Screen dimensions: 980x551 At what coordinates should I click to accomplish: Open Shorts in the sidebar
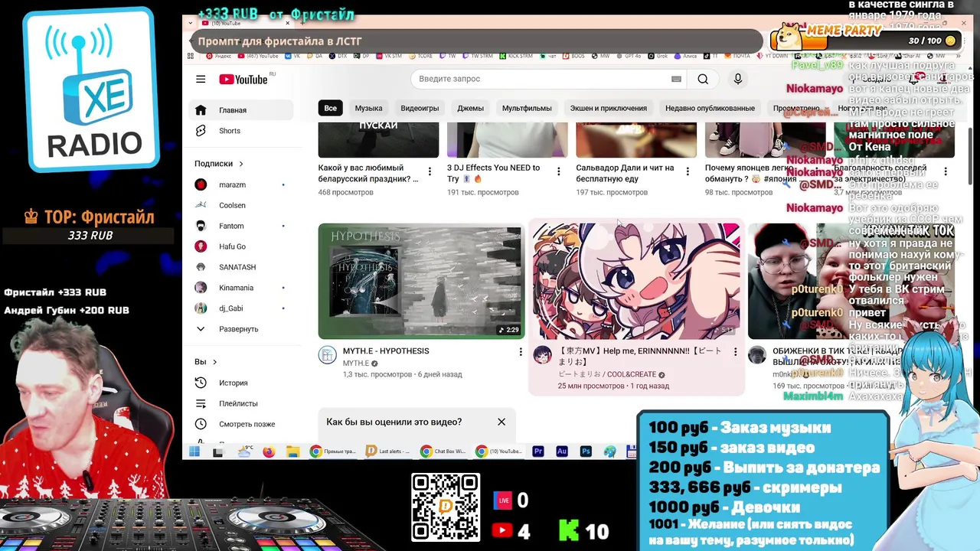(240, 131)
